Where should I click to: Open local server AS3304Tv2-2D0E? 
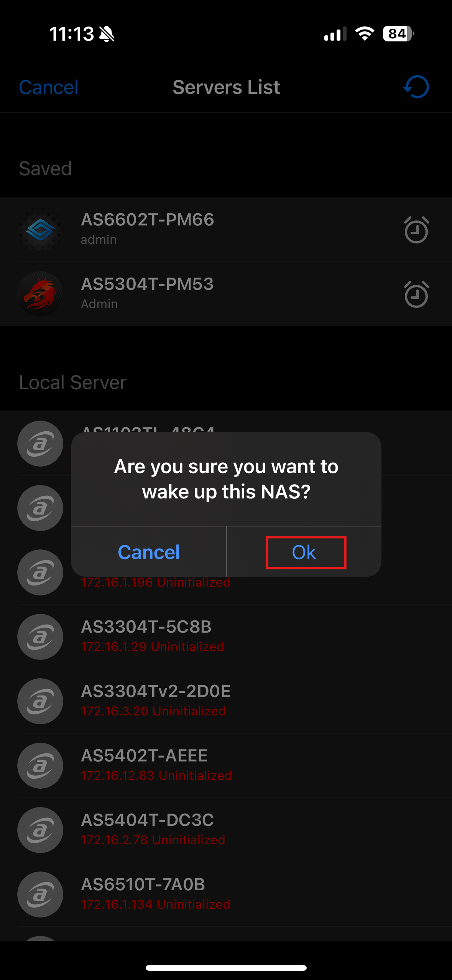point(226,701)
